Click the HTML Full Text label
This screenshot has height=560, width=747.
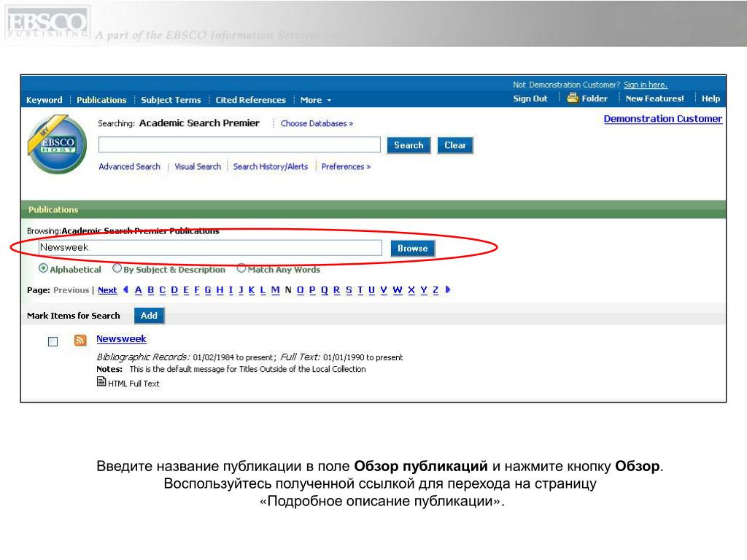[x=133, y=384]
